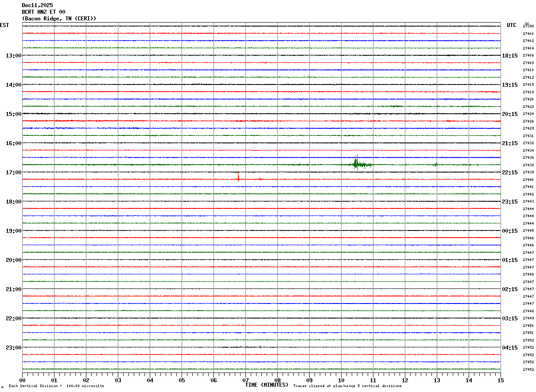
Task: Click the DC value 27398
Action: pos(528,27)
